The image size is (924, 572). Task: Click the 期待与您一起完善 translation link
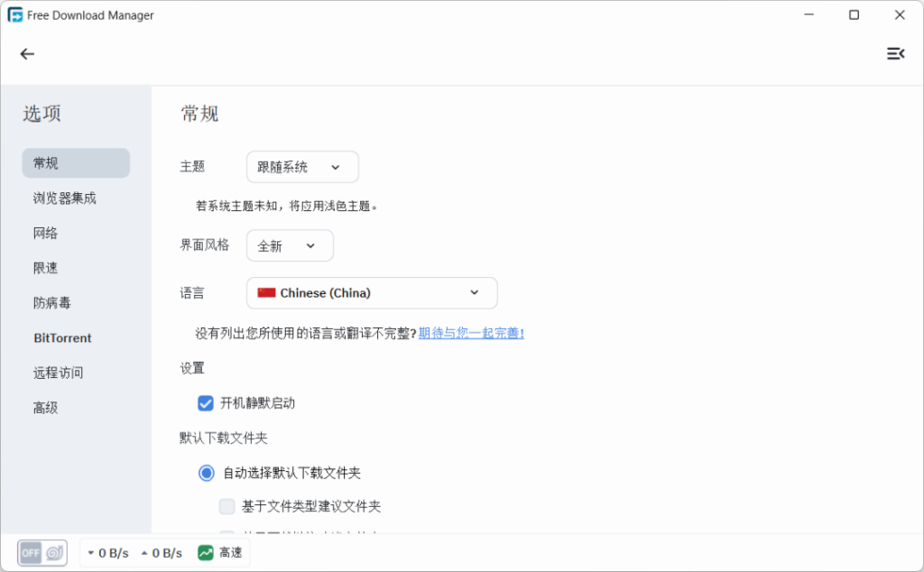pyautogui.click(x=469, y=333)
